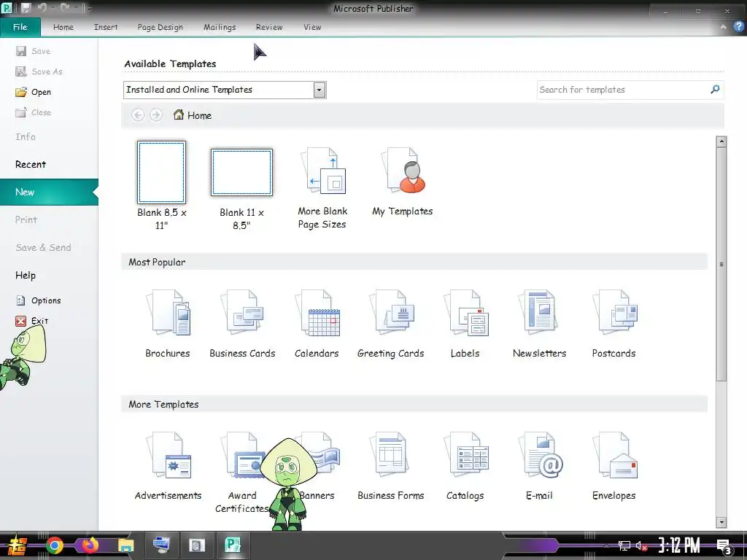Open the notification center icon
747x560 pixels.
pyautogui.click(x=724, y=546)
